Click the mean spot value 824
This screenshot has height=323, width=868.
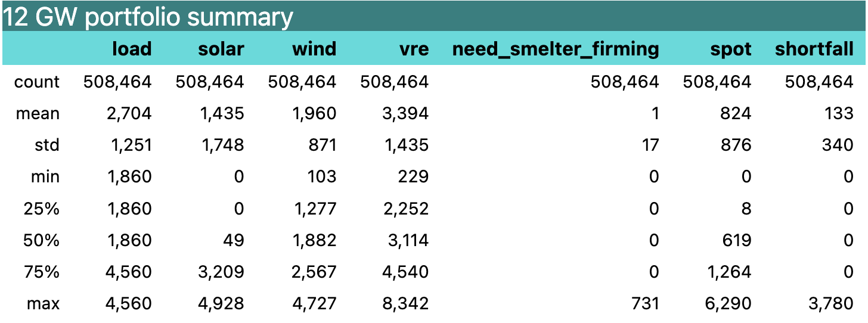735,113
